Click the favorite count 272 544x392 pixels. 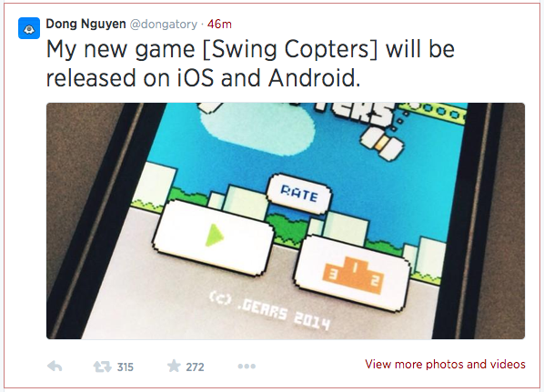click(x=195, y=367)
